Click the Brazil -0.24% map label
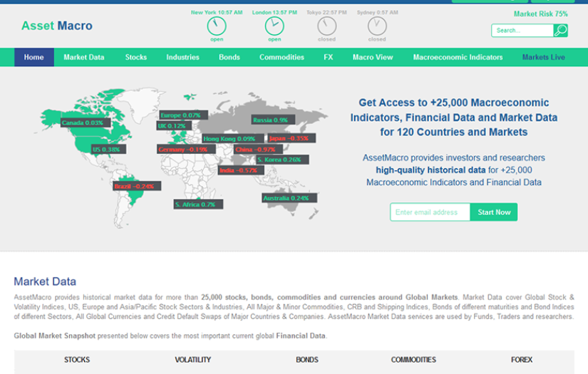 click(x=137, y=186)
